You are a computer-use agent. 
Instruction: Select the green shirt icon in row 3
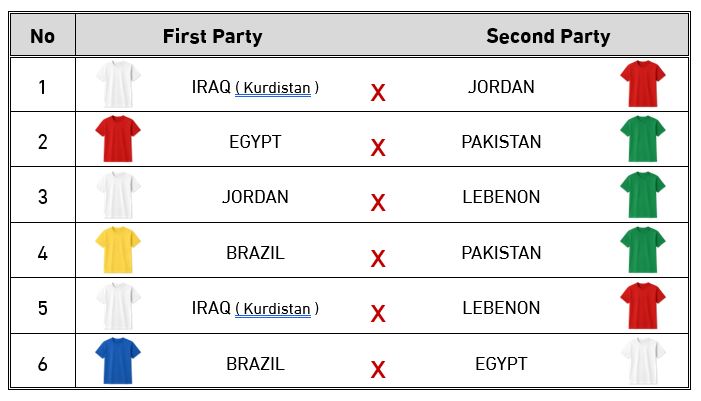coord(642,195)
